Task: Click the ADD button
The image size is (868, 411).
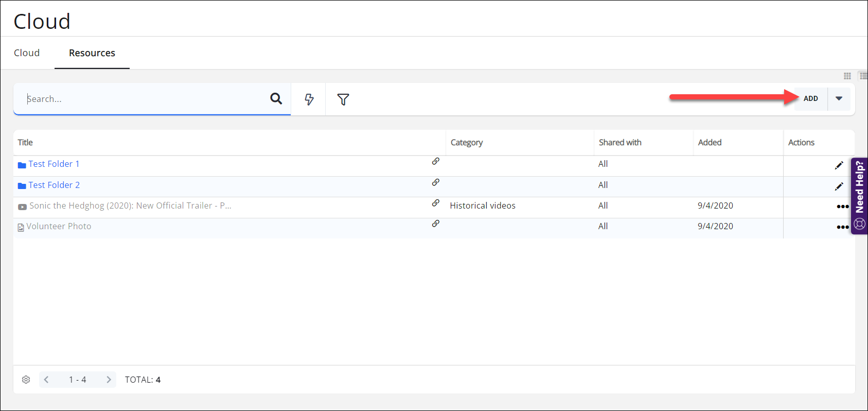Action: [x=811, y=98]
